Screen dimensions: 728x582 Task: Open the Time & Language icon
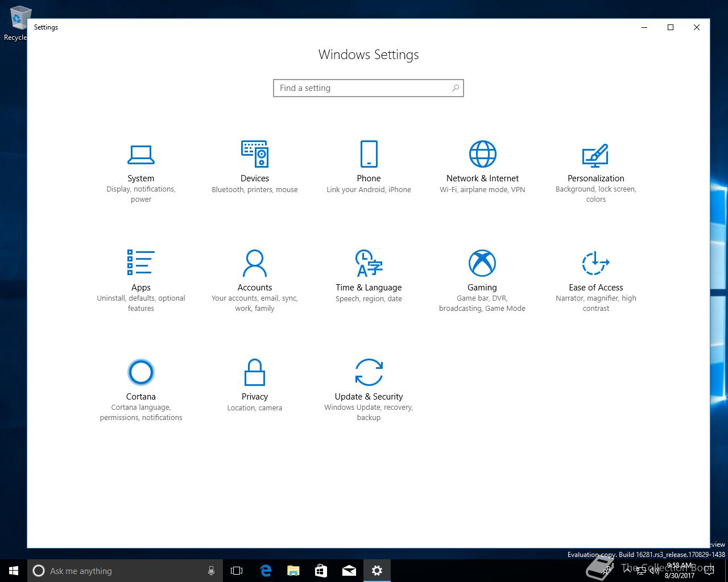click(x=369, y=263)
